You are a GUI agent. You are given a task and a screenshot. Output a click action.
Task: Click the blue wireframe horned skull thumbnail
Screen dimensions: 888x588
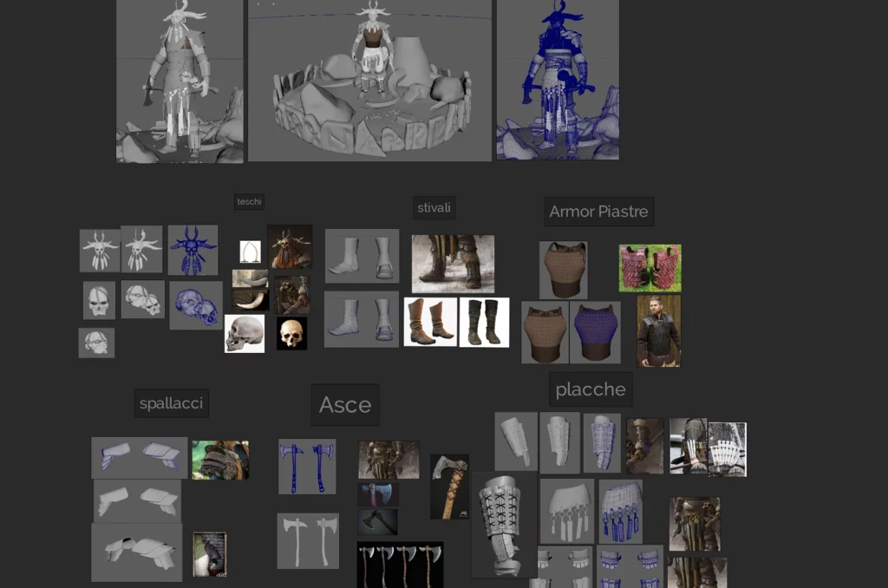[x=193, y=251]
